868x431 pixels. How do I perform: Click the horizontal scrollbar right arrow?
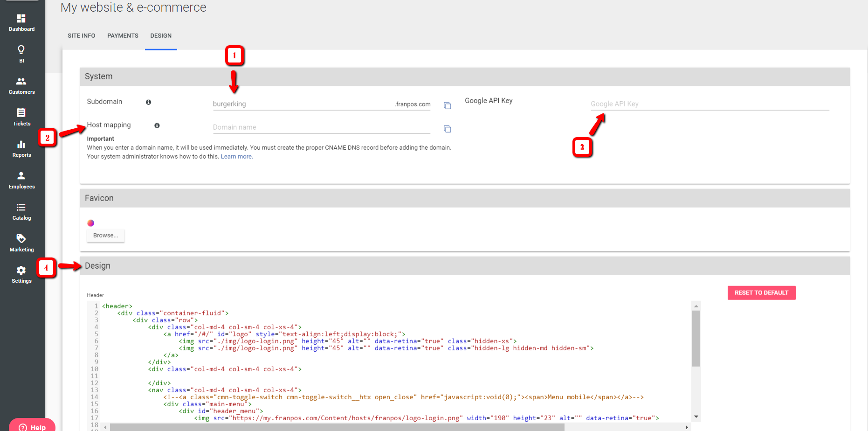(687, 427)
